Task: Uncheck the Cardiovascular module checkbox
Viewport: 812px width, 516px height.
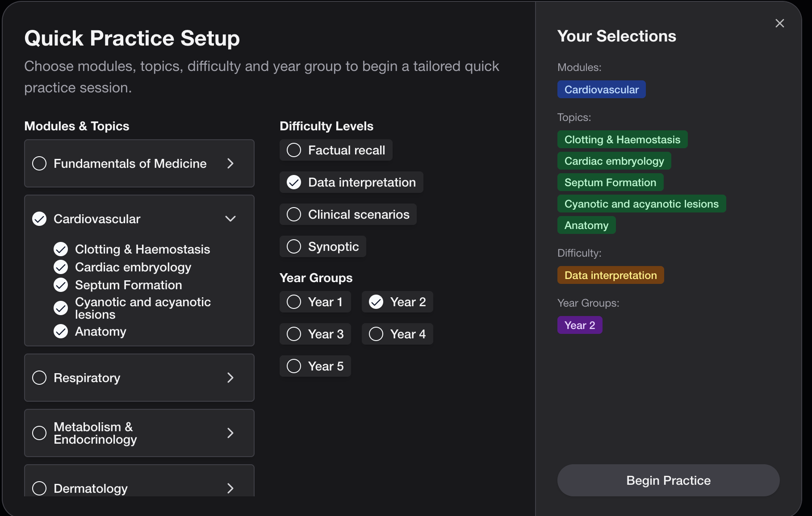Action: pyautogui.click(x=39, y=219)
